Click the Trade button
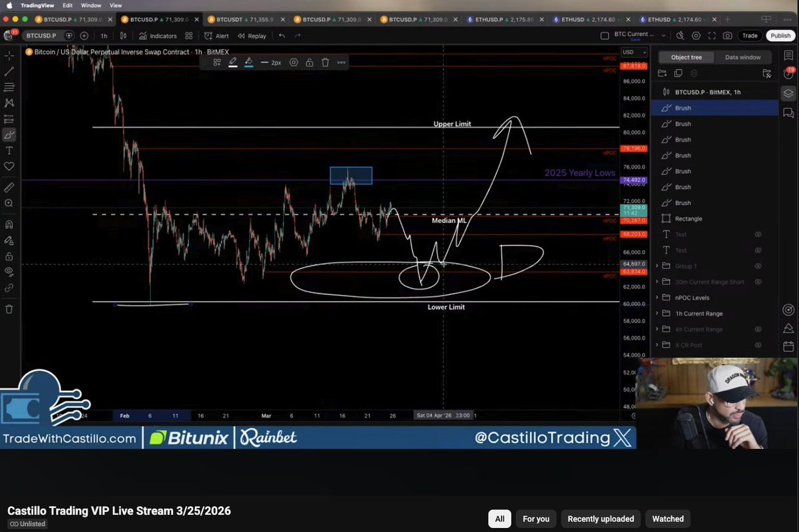Image resolution: width=799 pixels, height=532 pixels. click(750, 36)
